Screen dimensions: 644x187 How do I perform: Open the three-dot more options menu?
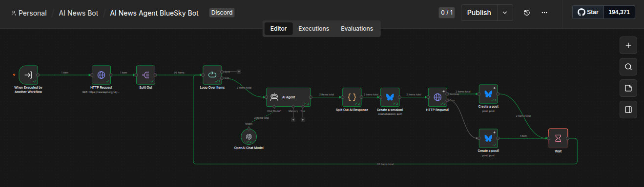[544, 13]
